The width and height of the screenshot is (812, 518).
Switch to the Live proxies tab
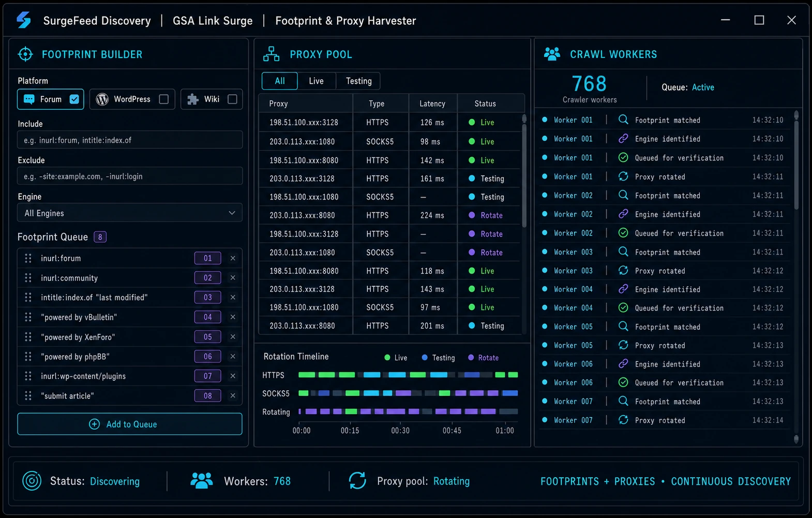pos(316,81)
